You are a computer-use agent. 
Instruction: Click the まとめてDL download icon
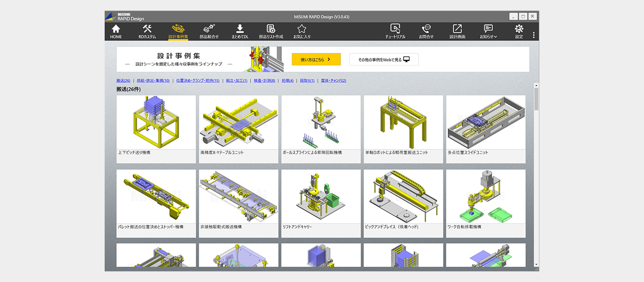coord(240,31)
